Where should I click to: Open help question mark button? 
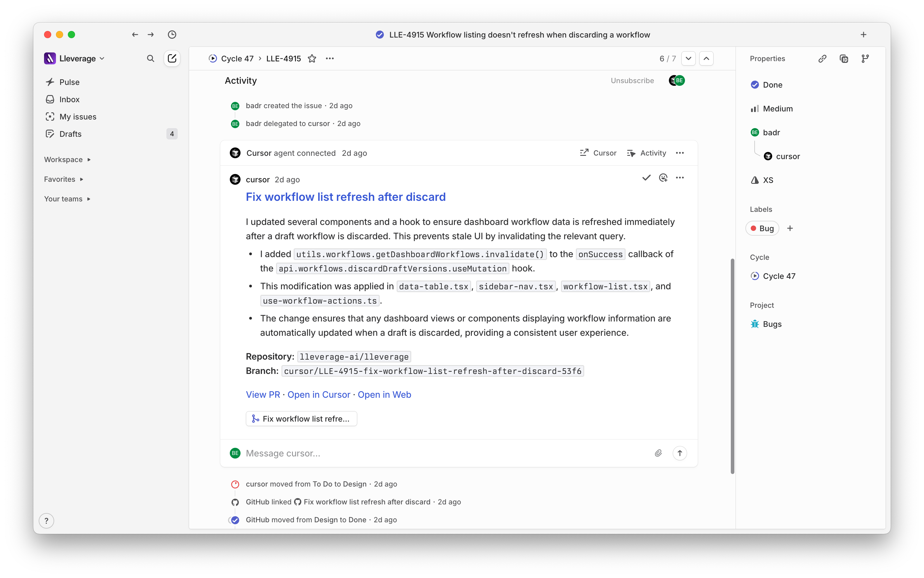[x=46, y=521]
